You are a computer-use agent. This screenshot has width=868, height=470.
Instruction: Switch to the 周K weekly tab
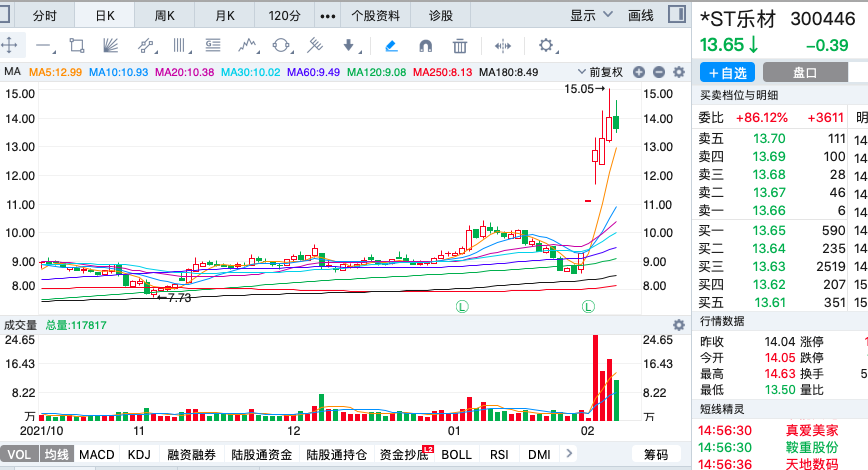pos(165,16)
